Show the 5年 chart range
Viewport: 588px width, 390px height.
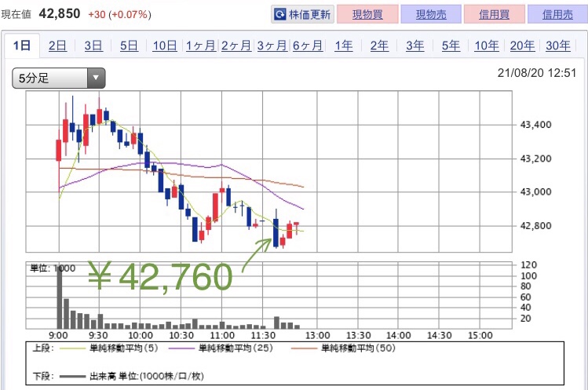point(451,46)
